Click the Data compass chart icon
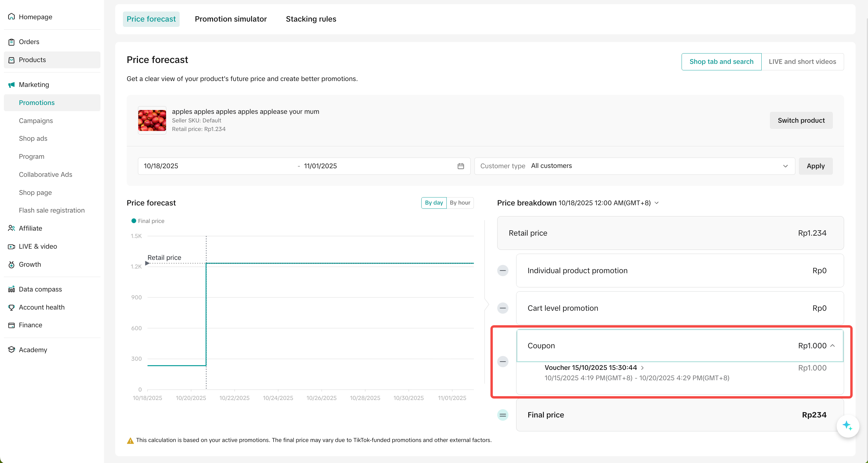Screen dimensions: 868x463 point(12,289)
